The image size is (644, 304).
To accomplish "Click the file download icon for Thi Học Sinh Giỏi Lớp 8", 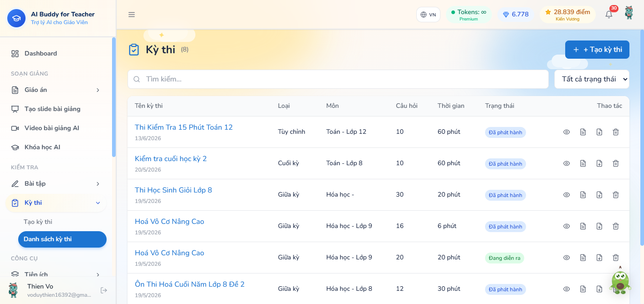I will point(599,195).
